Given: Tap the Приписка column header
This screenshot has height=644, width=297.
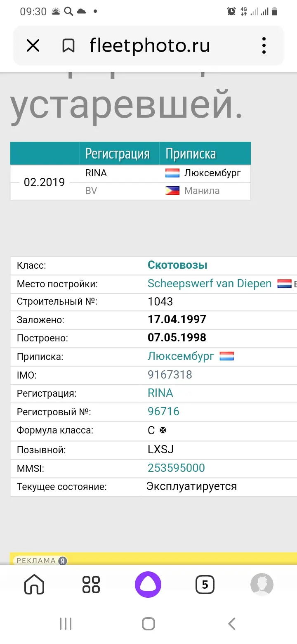Looking at the screenshot, I should click(191, 154).
